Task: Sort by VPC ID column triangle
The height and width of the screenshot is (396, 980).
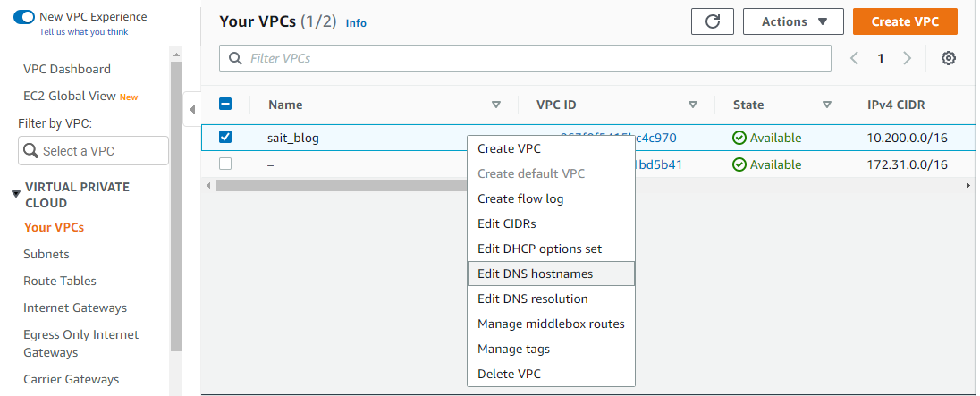Action: (692, 105)
